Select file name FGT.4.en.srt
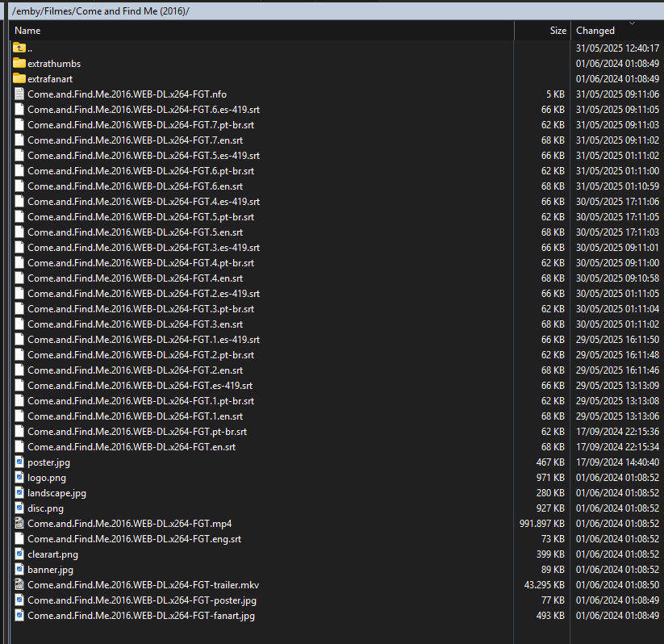Screen dimensions: 664x644 pos(135,278)
